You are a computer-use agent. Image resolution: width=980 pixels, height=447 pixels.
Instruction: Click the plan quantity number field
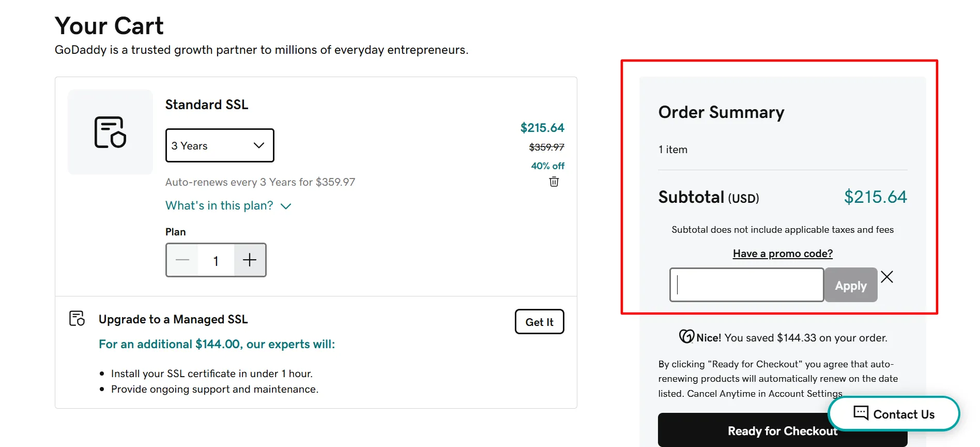click(216, 260)
